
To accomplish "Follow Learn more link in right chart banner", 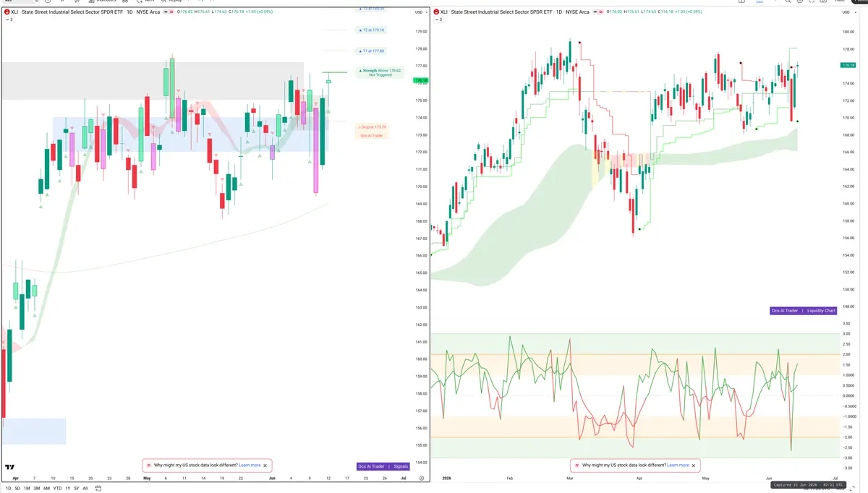I will tap(678, 466).
